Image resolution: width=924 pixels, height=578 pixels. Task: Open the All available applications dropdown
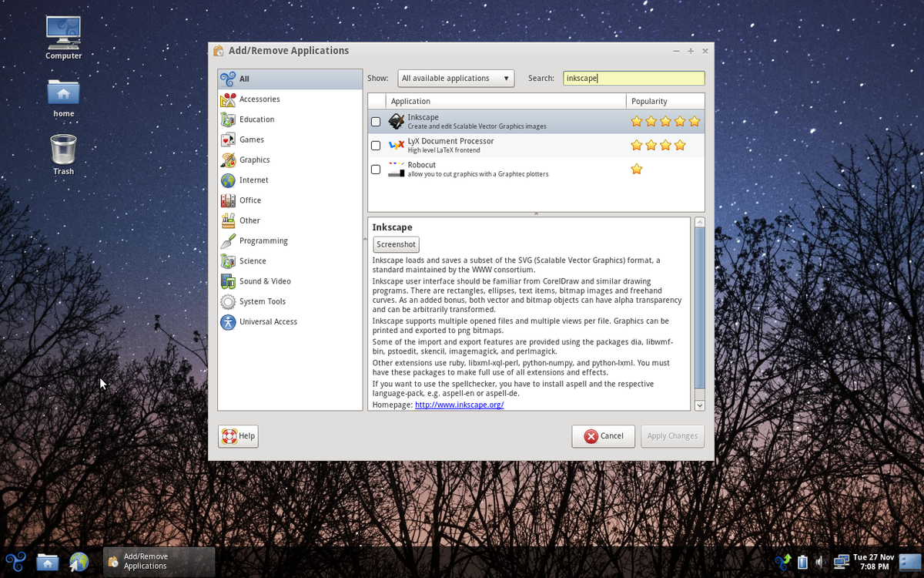[x=456, y=78]
